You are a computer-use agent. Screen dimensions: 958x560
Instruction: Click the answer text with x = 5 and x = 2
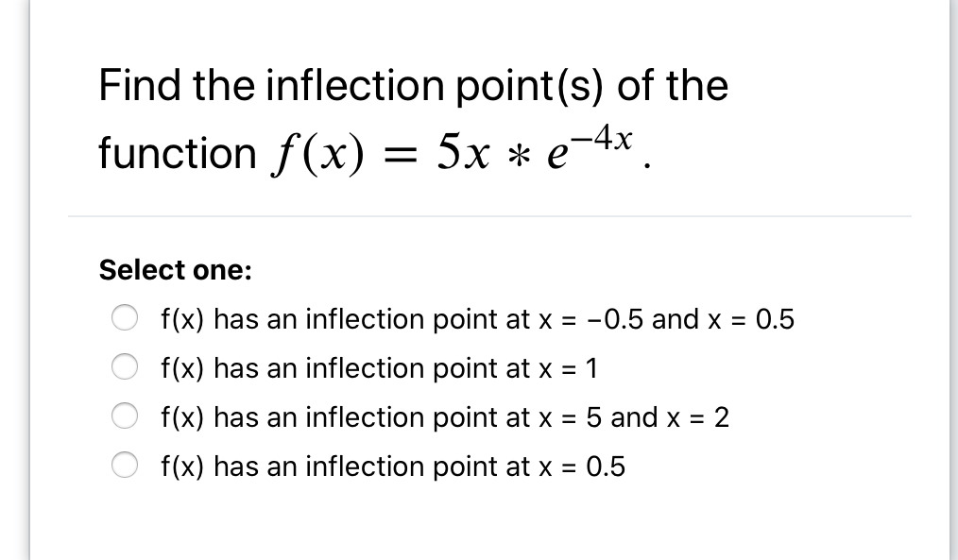point(444,418)
